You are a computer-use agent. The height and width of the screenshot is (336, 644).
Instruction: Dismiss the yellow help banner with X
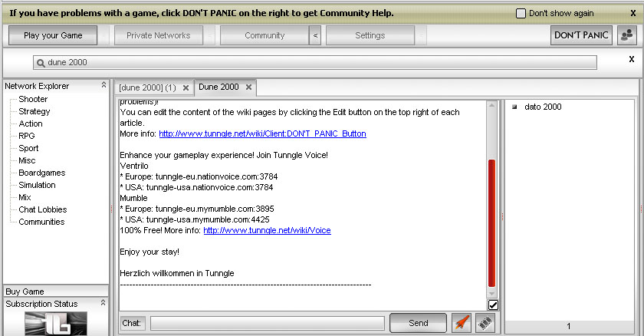click(633, 13)
